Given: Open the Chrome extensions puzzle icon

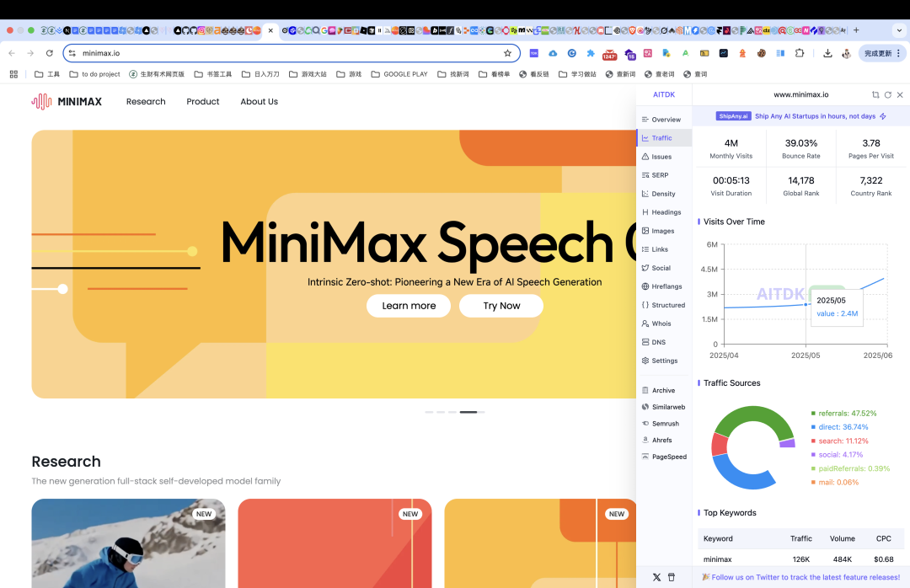Looking at the screenshot, I should (x=800, y=53).
